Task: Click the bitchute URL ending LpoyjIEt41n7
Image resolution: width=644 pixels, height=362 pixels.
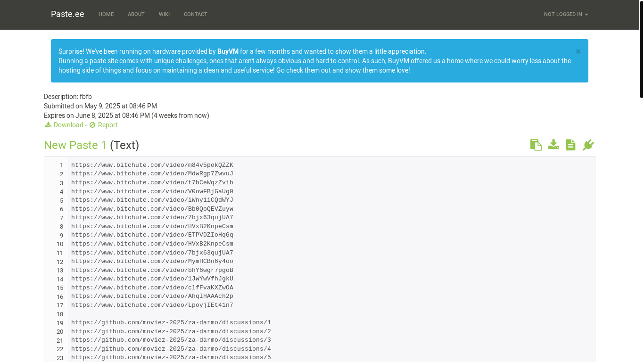Action: [x=152, y=305]
